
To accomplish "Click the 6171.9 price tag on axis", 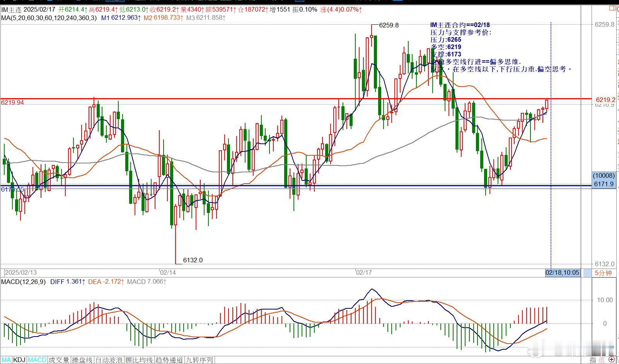I will [604, 184].
